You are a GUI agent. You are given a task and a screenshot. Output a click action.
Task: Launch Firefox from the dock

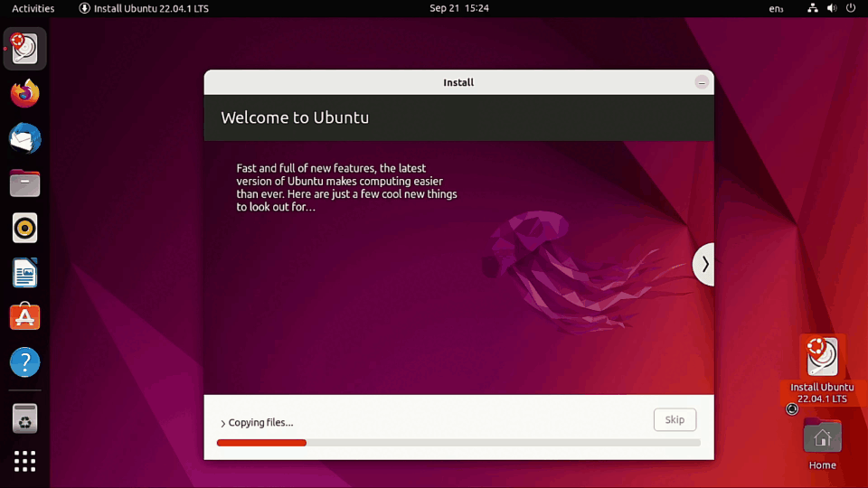pos(24,93)
